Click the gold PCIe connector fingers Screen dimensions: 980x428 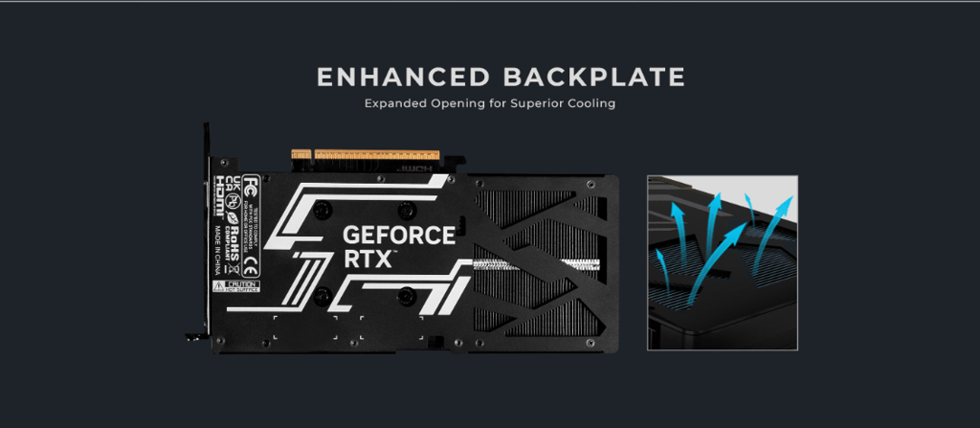coord(366,155)
